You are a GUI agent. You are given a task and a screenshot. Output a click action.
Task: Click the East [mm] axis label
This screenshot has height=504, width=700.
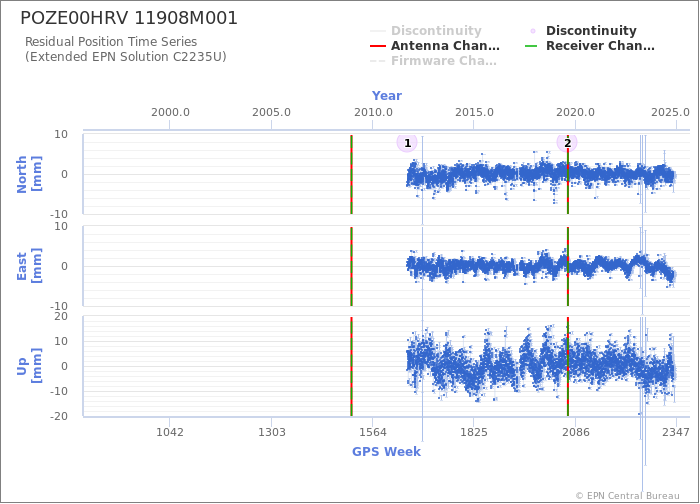tap(29, 266)
